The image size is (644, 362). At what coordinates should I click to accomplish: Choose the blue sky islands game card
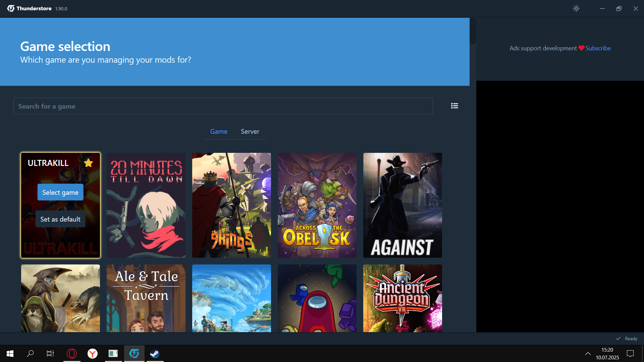231,298
